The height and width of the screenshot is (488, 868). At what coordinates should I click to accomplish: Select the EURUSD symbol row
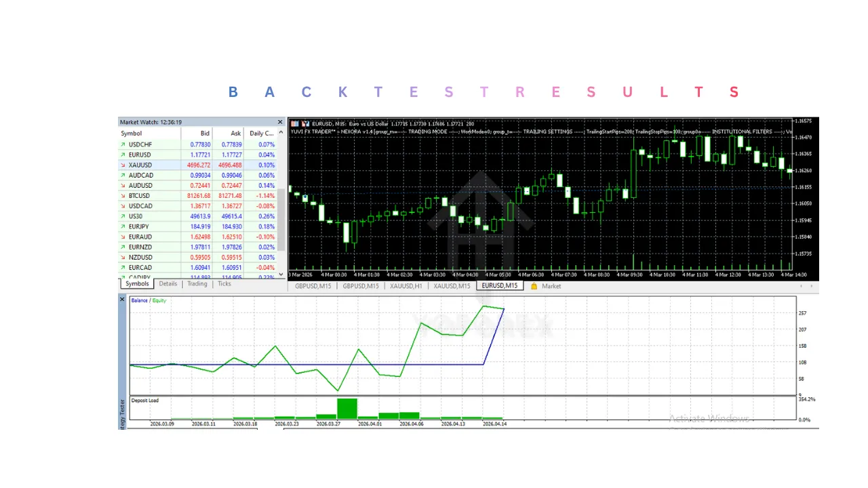[x=197, y=155]
